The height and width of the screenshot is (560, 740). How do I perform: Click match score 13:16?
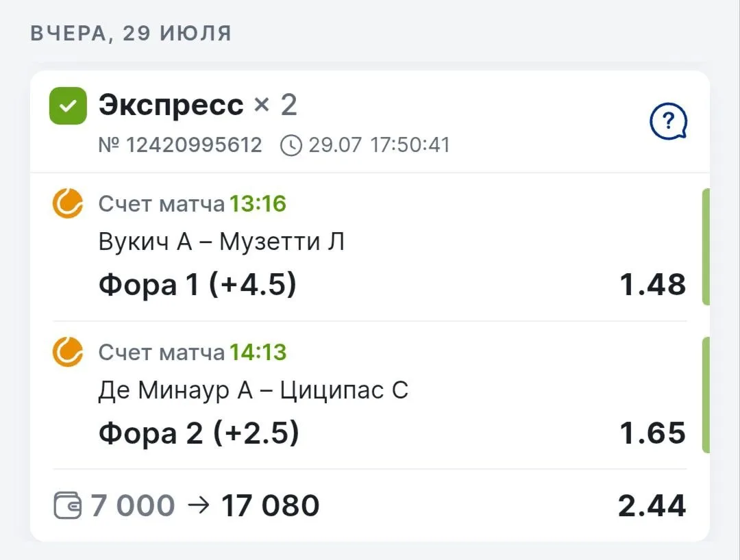coord(258,204)
